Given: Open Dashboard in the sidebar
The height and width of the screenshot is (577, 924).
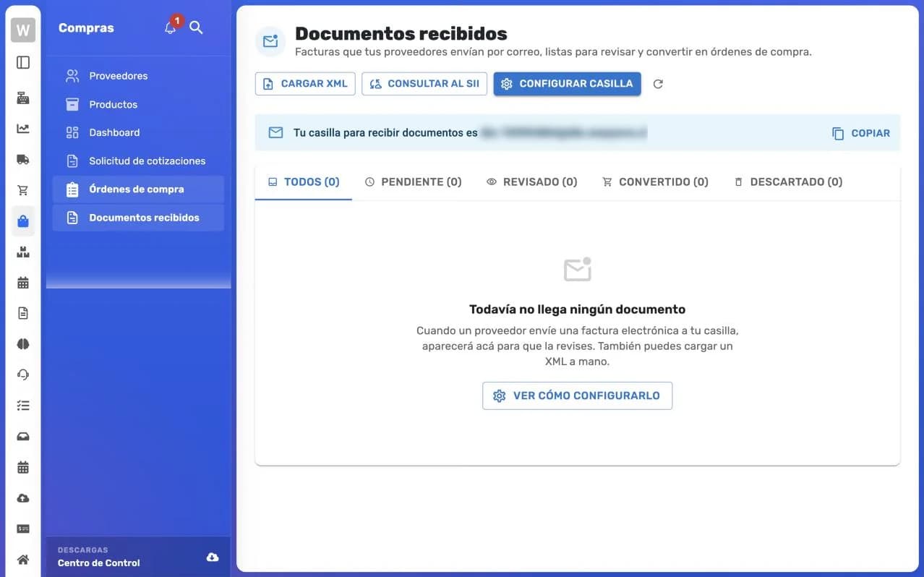Looking at the screenshot, I should (x=138, y=132).
